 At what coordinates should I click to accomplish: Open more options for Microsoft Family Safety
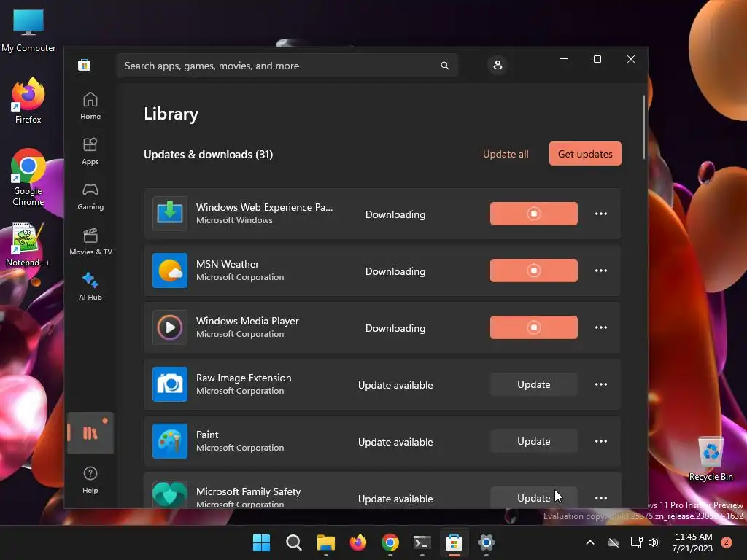[x=601, y=498]
